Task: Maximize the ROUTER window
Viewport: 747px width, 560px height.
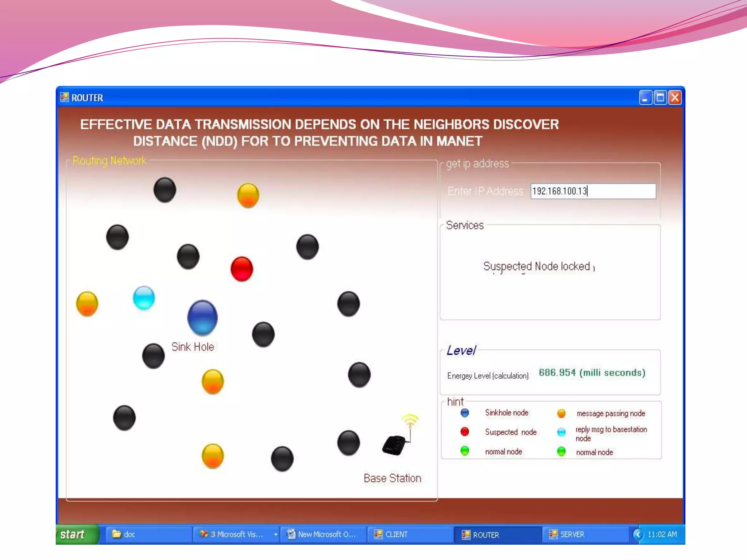Action: pyautogui.click(x=660, y=98)
